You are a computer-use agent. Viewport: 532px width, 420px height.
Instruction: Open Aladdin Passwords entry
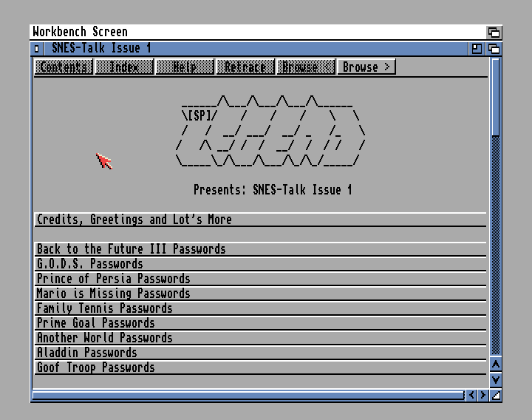(260, 353)
